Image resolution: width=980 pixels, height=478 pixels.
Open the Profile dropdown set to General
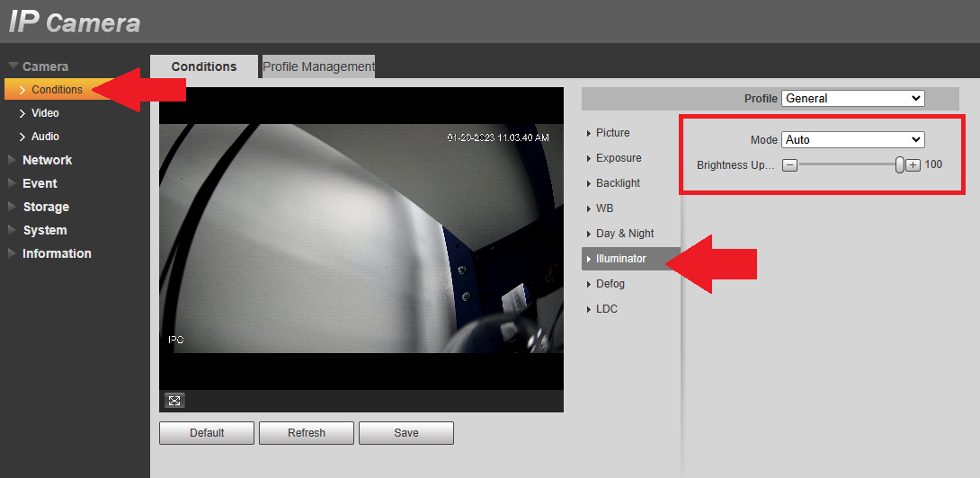[x=852, y=98]
